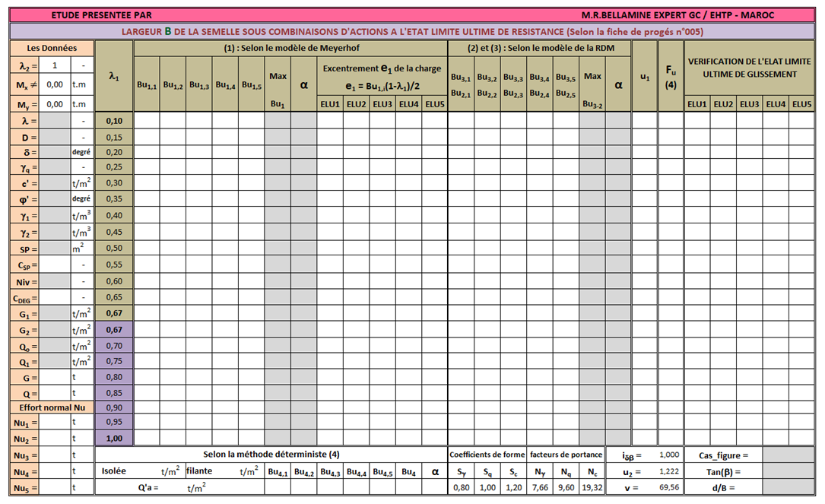Select the Selon le modèle de Meyerhof header
The width and height of the screenshot is (825, 504).
pos(291,48)
